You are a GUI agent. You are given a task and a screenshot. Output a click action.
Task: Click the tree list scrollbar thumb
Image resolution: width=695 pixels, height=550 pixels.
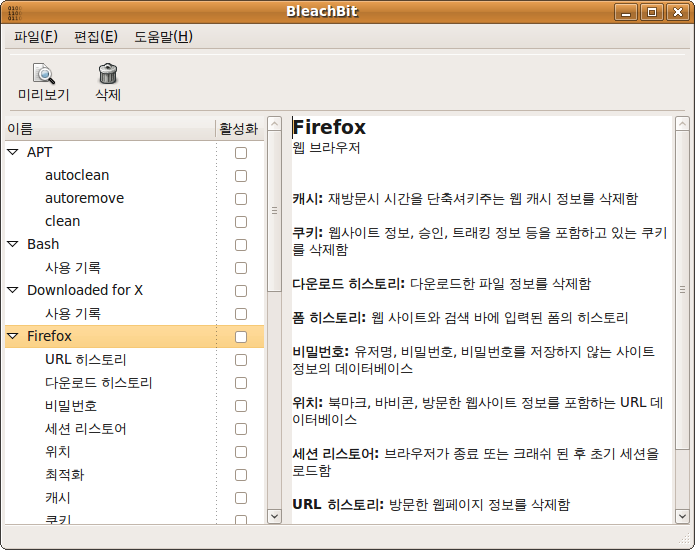tap(274, 211)
